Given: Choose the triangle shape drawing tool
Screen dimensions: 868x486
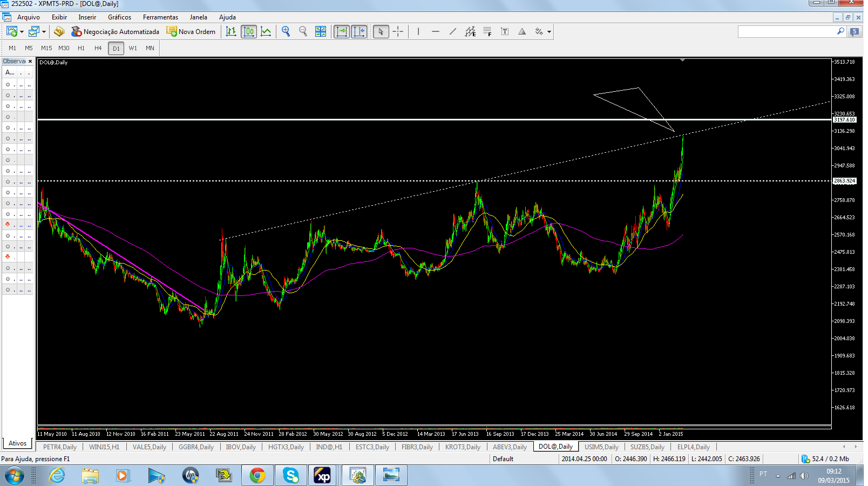Looking at the screenshot, I should pos(522,31).
